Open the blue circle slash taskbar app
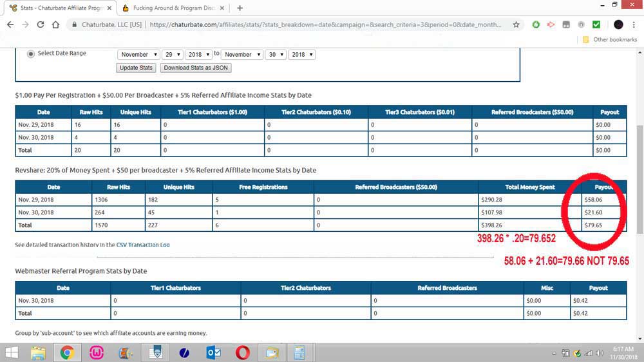The image size is (644, 362). click(184, 352)
